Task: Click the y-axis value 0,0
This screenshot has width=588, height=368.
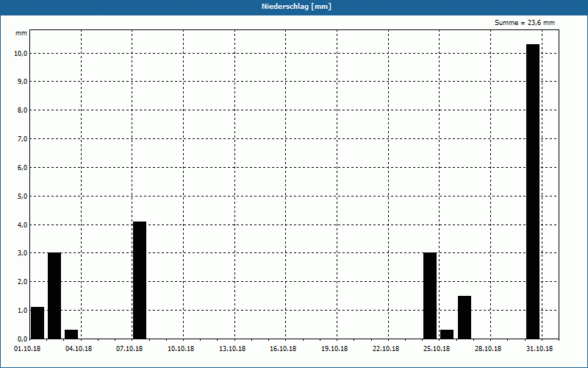Action: coord(23,339)
